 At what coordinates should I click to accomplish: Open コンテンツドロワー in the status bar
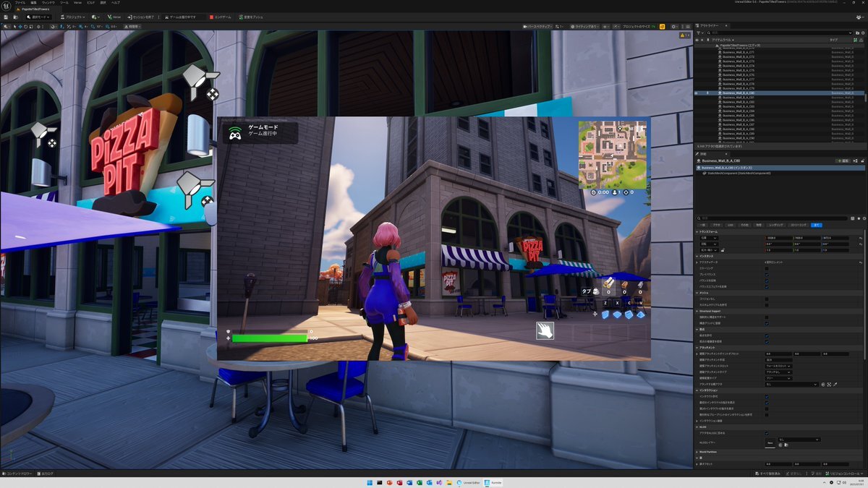pyautogui.click(x=17, y=474)
